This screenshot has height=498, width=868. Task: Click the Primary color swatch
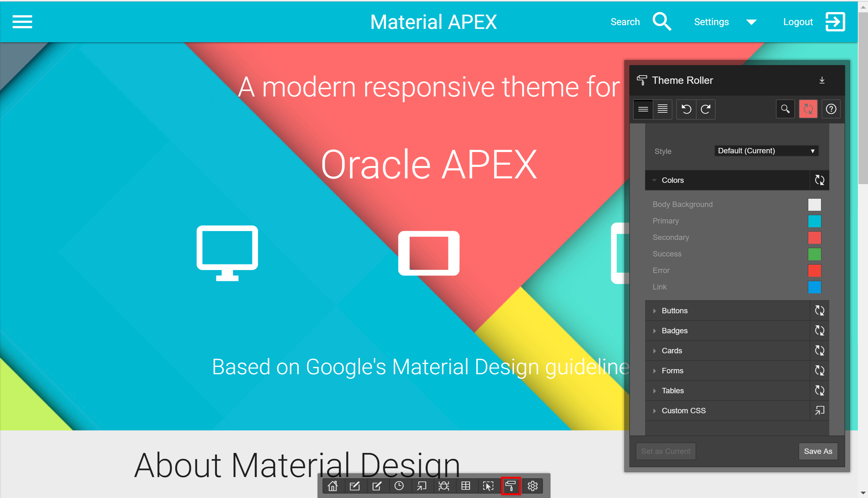click(814, 221)
